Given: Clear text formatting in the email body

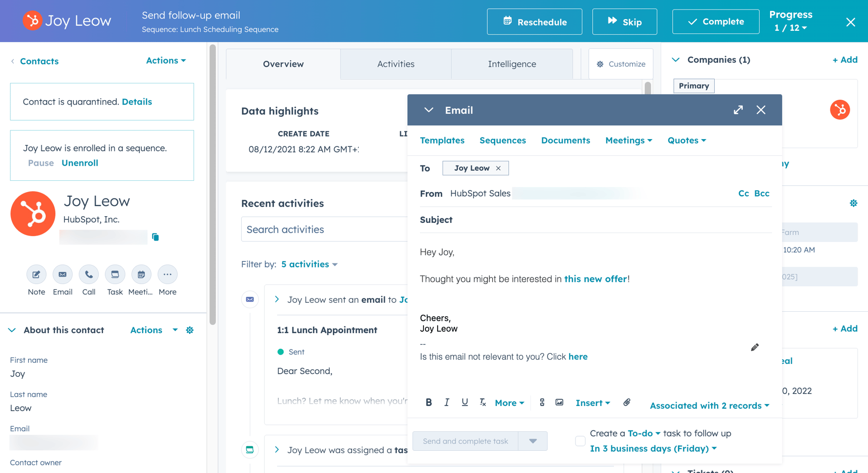Looking at the screenshot, I should tap(483, 402).
